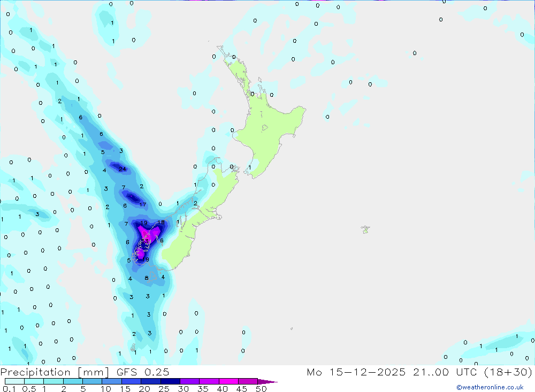This screenshot has height=392, width=535.
Task: Click the forecast offset text '(18+30)'
Action: [508, 372]
